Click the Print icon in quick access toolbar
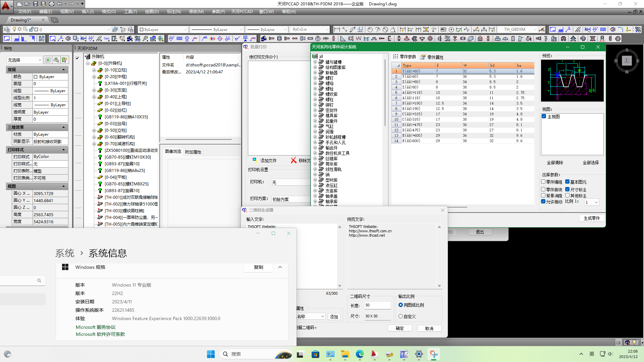The width and height of the screenshot is (644, 362). coord(52,4)
